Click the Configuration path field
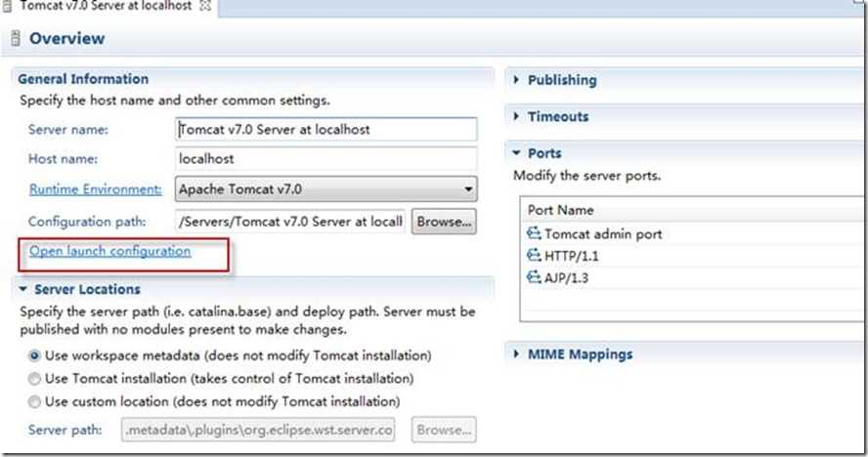The width and height of the screenshot is (868, 457). (290, 222)
